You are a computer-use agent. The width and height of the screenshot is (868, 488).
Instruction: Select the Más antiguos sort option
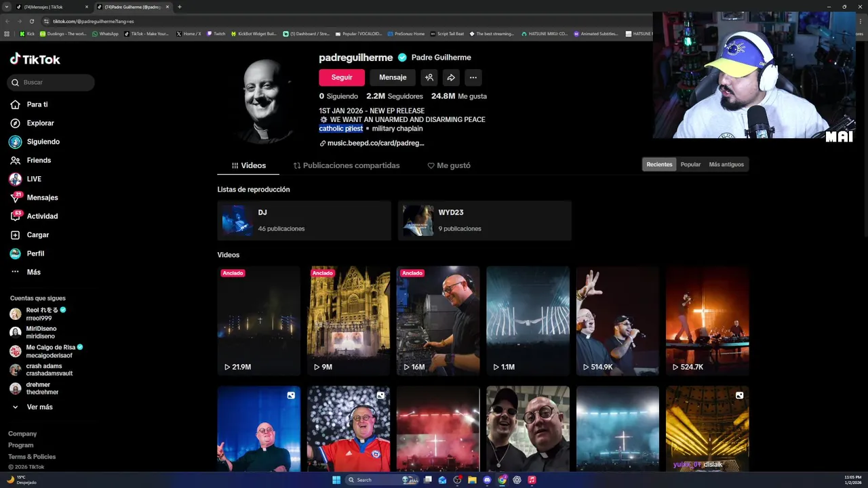[x=726, y=164]
